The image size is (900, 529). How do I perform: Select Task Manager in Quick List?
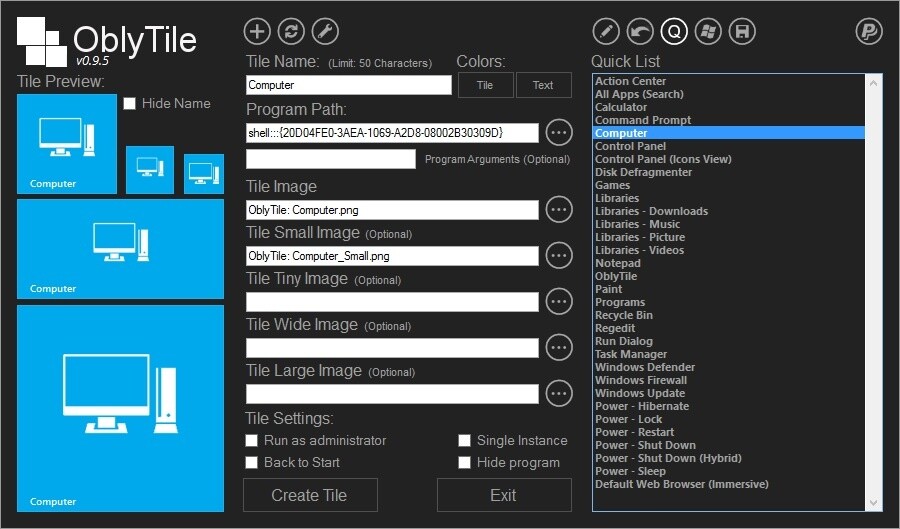631,354
